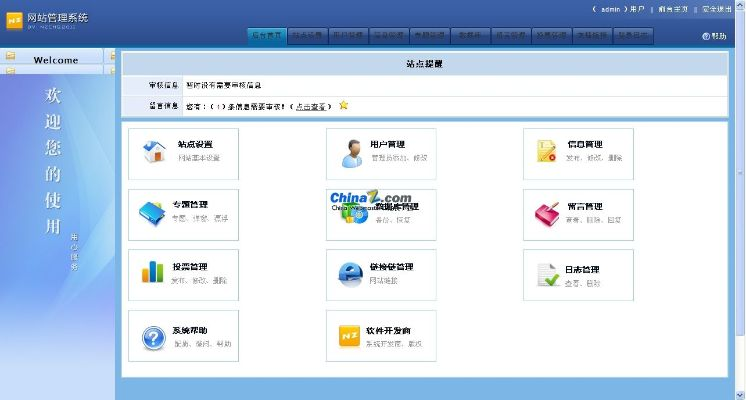Open the 数据库管理 tile
Screen dimensions: 746x400
(381, 214)
